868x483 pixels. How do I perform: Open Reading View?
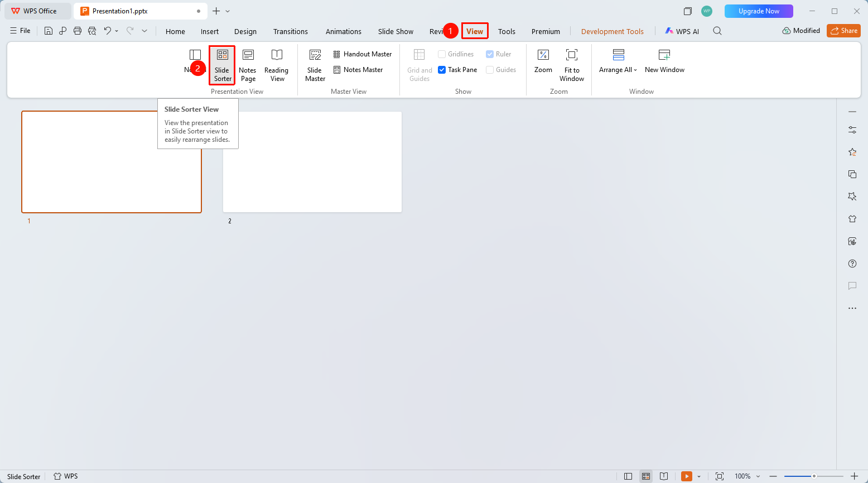[277, 65]
